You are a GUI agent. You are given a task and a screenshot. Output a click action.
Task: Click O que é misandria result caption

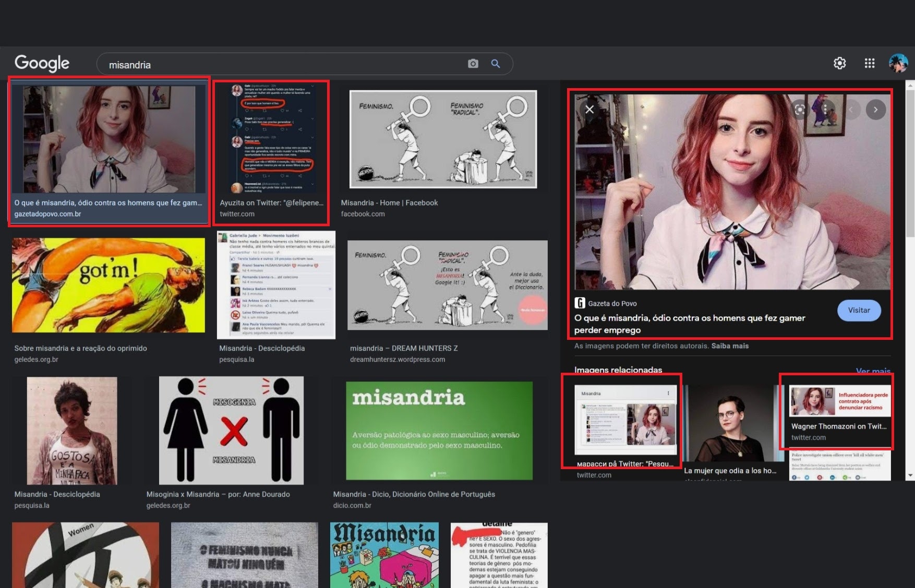[x=108, y=203]
